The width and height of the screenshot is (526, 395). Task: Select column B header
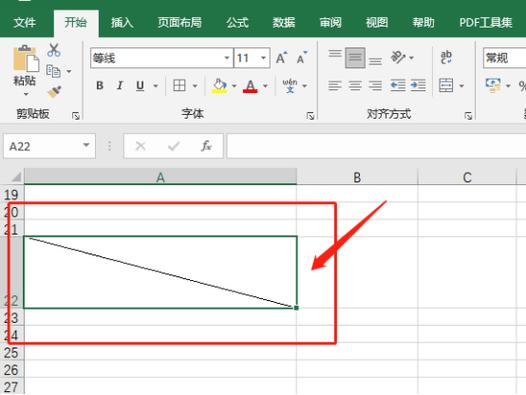point(357,177)
